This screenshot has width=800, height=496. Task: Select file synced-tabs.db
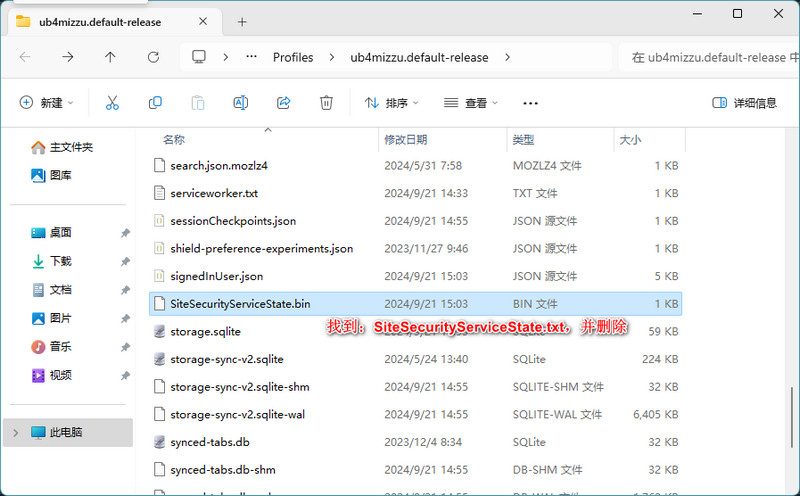coord(415,442)
